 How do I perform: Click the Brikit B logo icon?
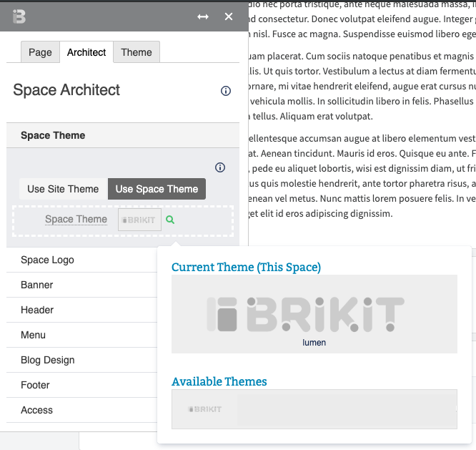coord(19,16)
